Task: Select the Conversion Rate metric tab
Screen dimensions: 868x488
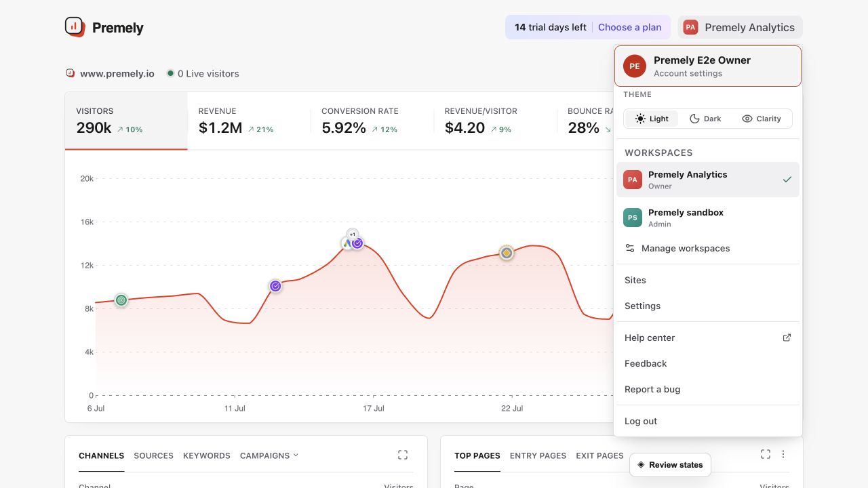Action: tap(372, 121)
